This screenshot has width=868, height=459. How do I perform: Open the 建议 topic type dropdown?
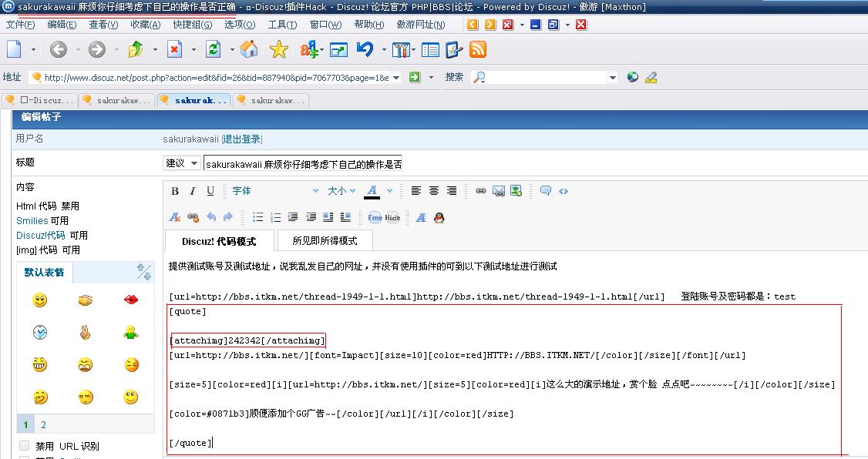click(x=182, y=163)
